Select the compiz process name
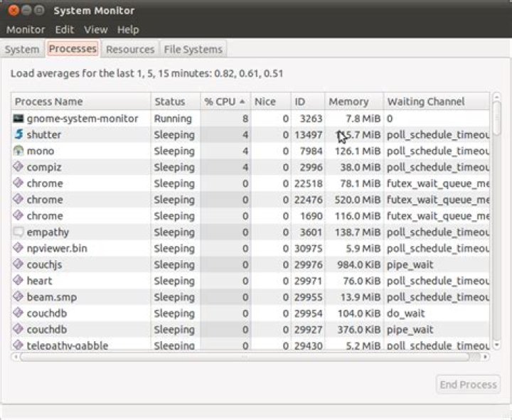The image size is (512, 420). (x=44, y=168)
